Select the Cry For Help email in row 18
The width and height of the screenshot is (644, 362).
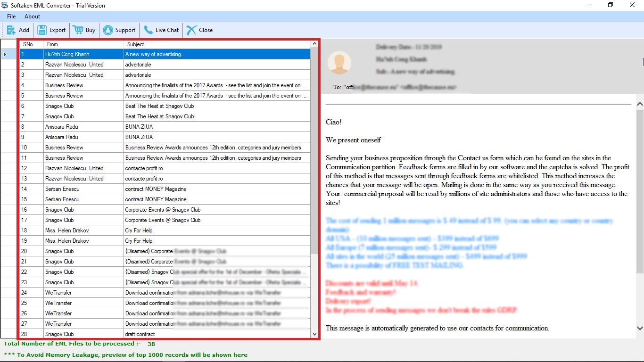pos(139,230)
